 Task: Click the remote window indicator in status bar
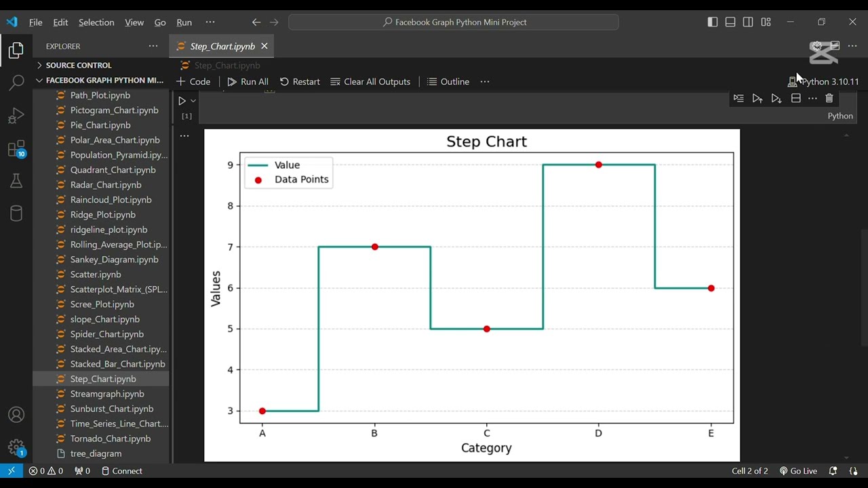pyautogui.click(x=12, y=471)
